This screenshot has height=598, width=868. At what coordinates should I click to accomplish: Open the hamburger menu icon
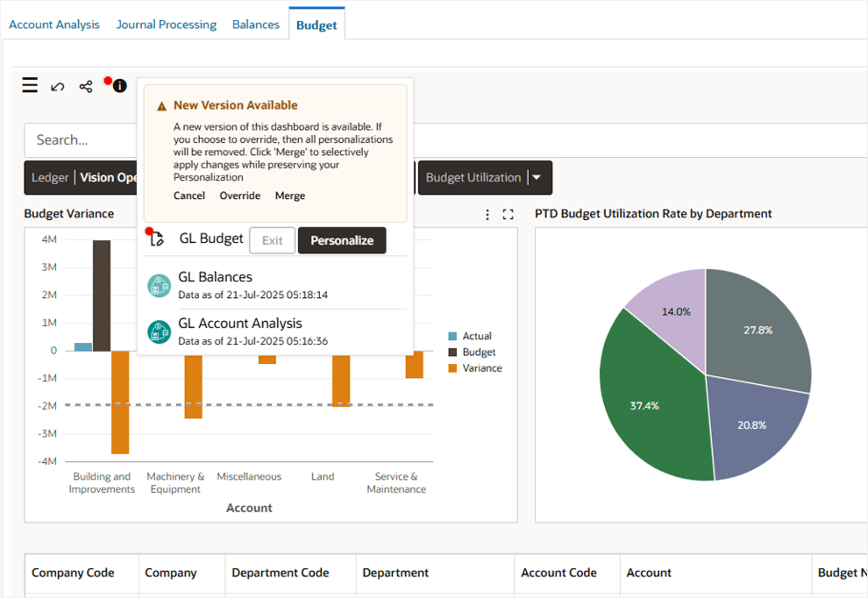coord(30,85)
